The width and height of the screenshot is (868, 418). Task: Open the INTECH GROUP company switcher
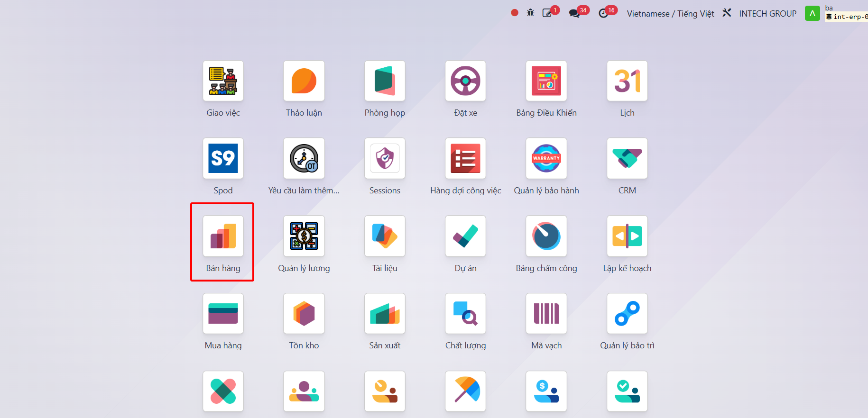tap(767, 14)
